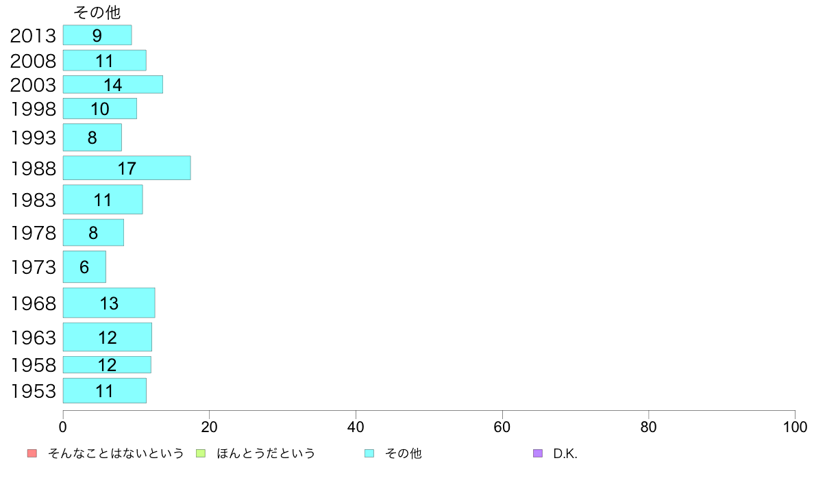Select the 2003 bar showing 14
Image resolution: width=814 pixels, height=504 pixels.
point(112,84)
